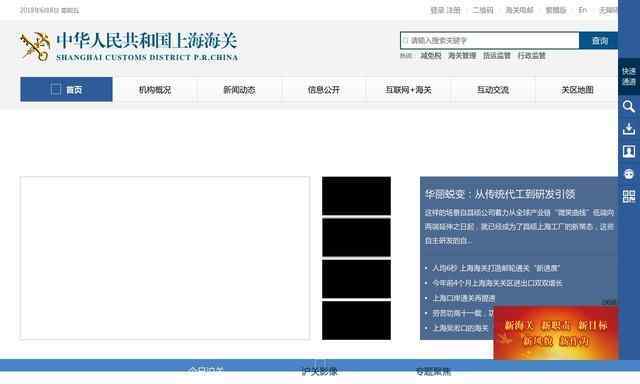640x384 pixels.
Task: Click the red 新海关 新职责 新目标 banner
Action: (556, 333)
